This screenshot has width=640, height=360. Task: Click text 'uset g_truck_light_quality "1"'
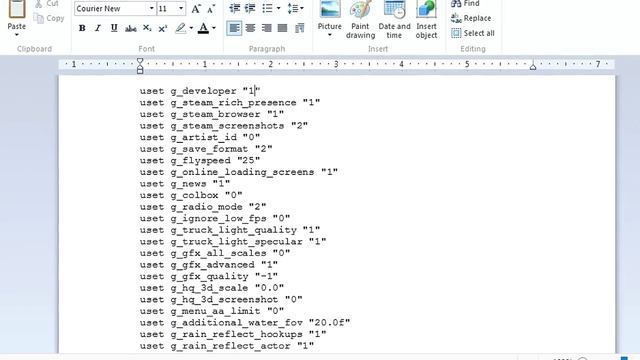point(230,230)
